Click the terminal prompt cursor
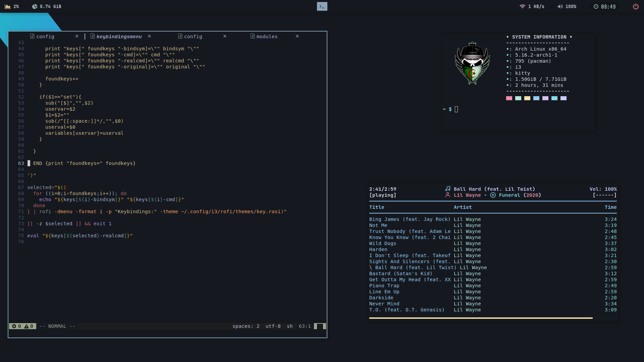The width and height of the screenshot is (644, 362). (x=456, y=109)
